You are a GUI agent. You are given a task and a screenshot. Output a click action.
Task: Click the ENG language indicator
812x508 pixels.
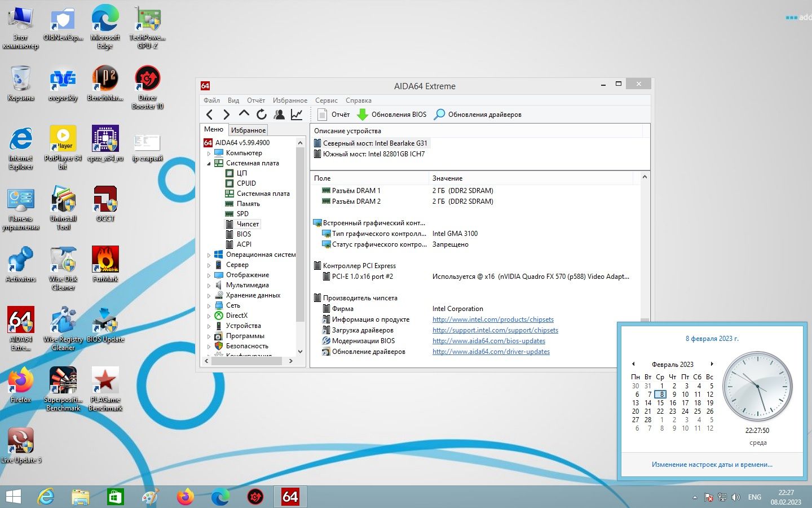pos(754,497)
